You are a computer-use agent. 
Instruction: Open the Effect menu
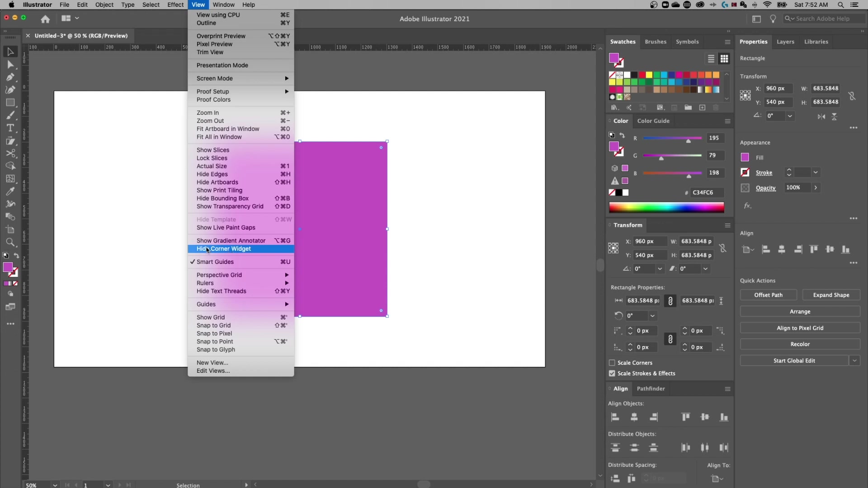point(175,5)
